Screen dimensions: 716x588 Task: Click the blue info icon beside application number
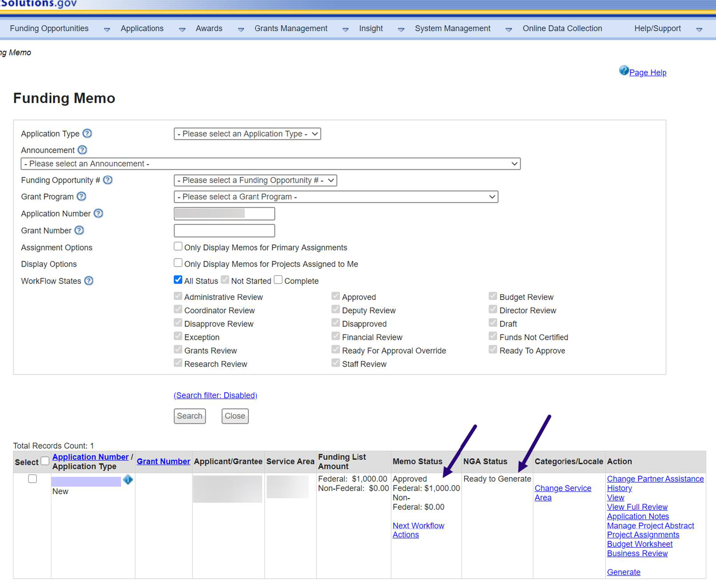128,480
